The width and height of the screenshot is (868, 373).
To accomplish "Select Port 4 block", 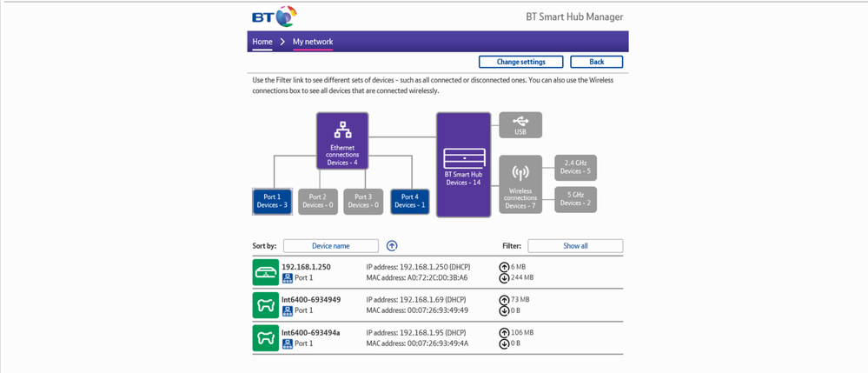I will click(409, 201).
